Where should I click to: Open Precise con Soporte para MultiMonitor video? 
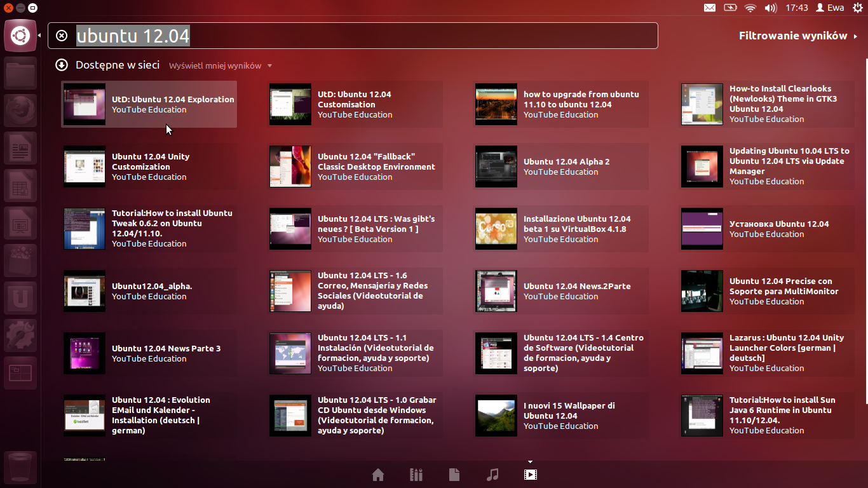tap(767, 291)
